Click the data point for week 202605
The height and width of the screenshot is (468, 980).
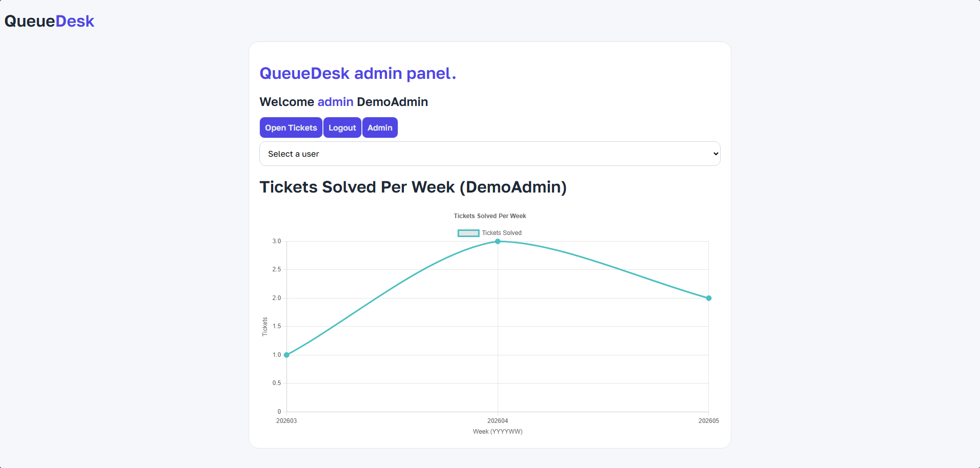(x=709, y=298)
